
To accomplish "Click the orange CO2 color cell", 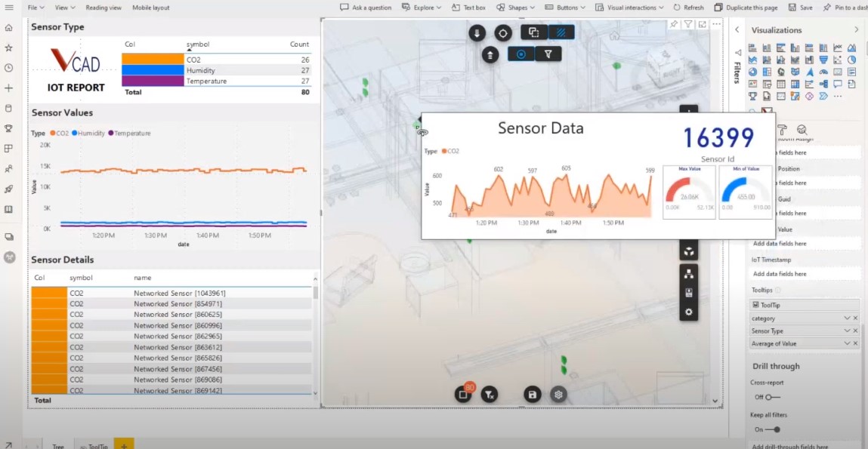I will [153, 59].
